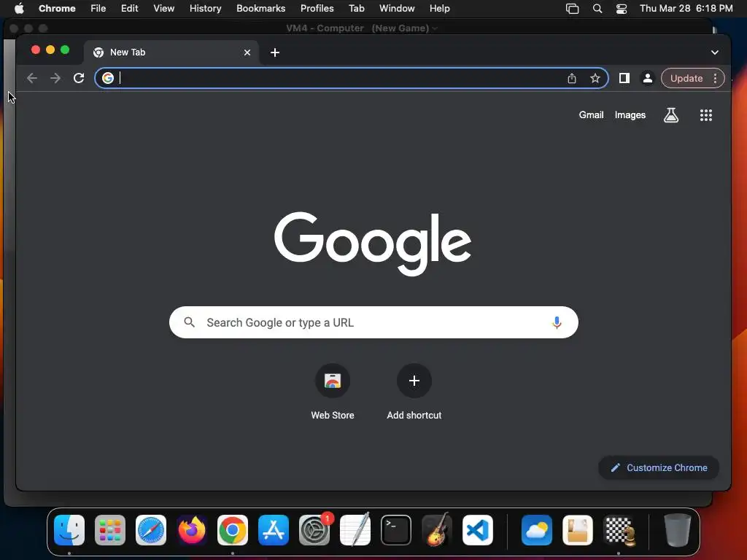This screenshot has height=560, width=747.
Task: Open the Profiles menu
Action: 317,9
